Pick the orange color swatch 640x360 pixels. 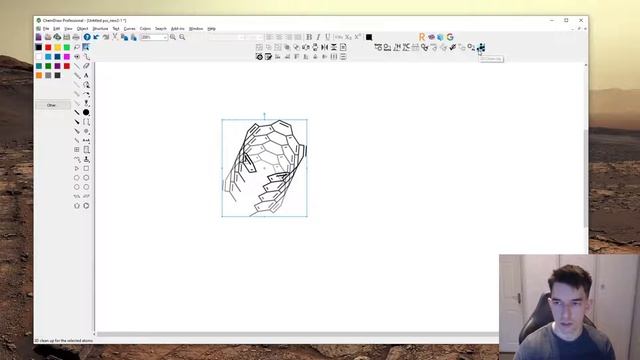[x=39, y=76]
